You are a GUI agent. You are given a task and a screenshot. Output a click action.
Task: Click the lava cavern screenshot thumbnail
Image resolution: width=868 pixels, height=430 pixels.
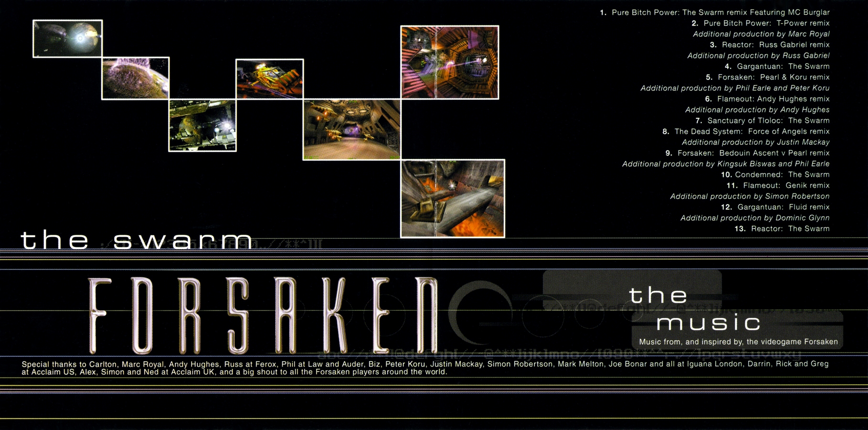click(453, 198)
